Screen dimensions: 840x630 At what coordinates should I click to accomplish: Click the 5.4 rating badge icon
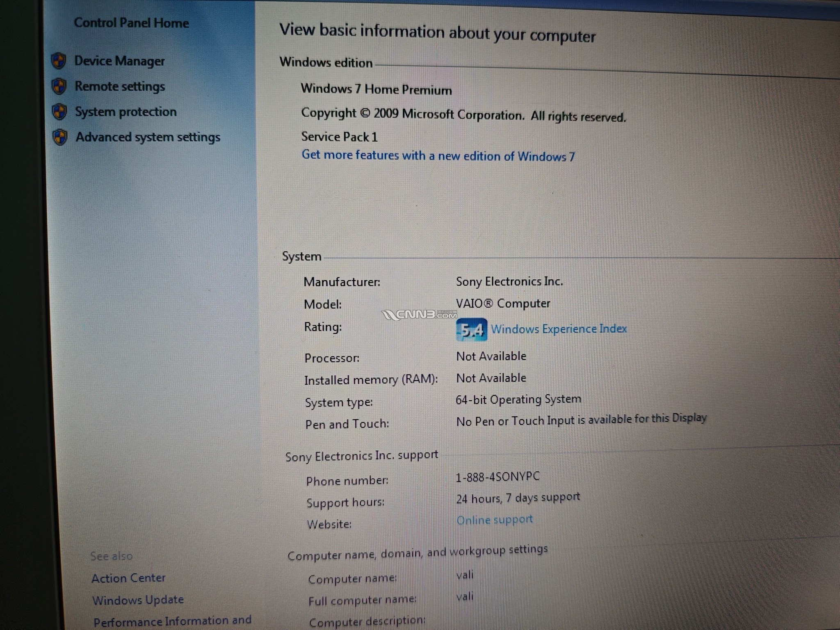tap(471, 330)
